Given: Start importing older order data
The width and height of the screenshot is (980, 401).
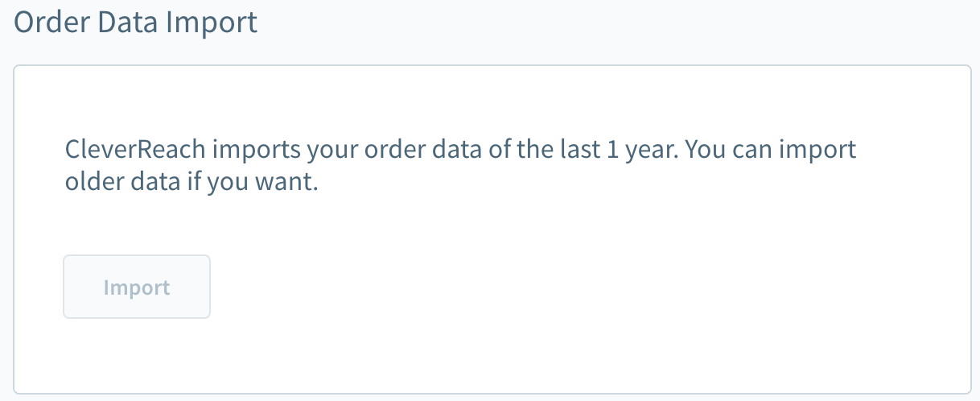Looking at the screenshot, I should (137, 287).
